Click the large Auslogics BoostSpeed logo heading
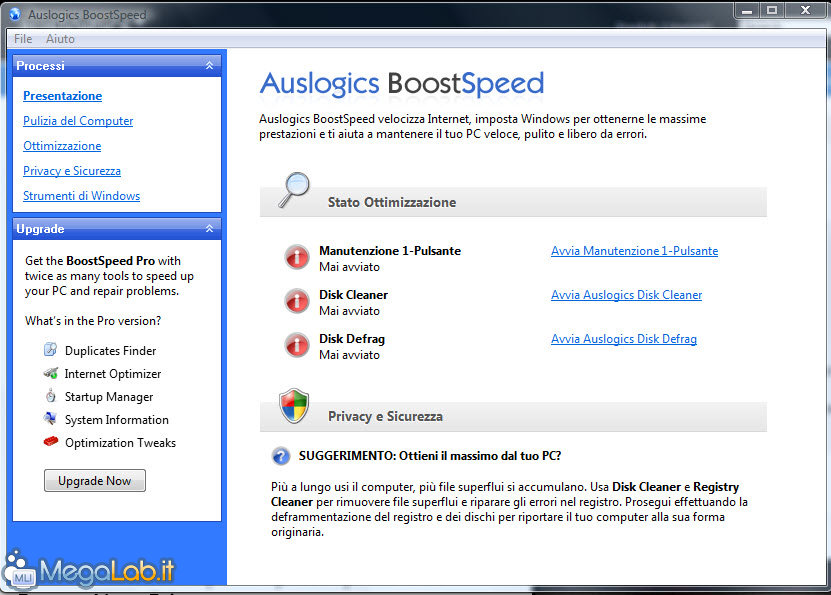Viewport: 831px width, 595px height. tap(402, 83)
